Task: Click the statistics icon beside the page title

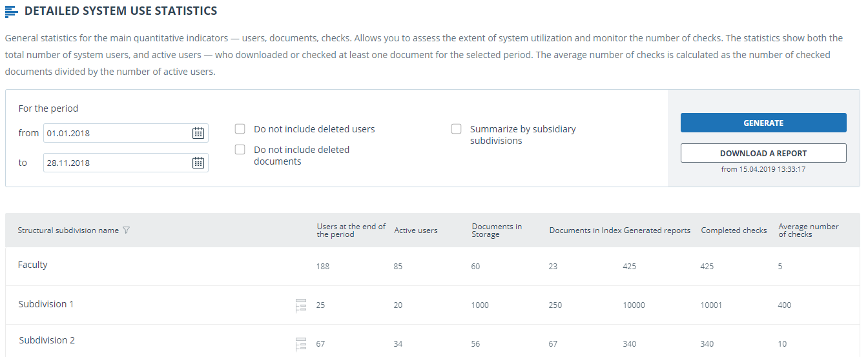Action: click(11, 12)
